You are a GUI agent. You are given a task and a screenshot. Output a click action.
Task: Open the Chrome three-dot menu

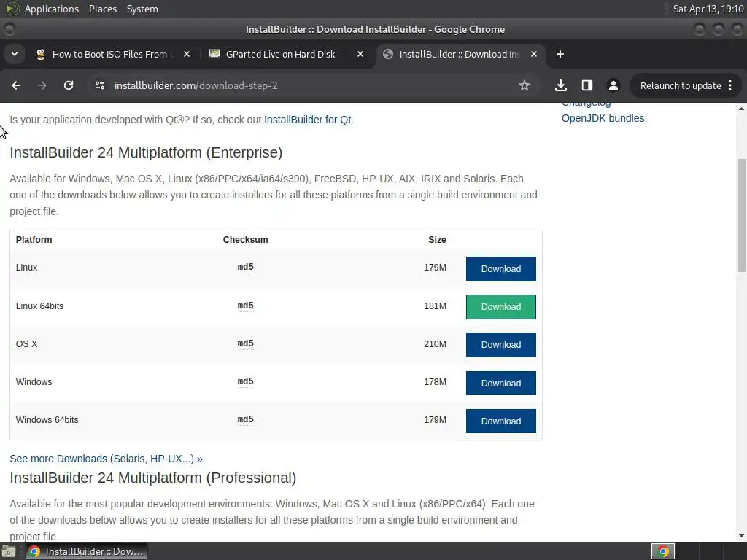pyautogui.click(x=730, y=85)
